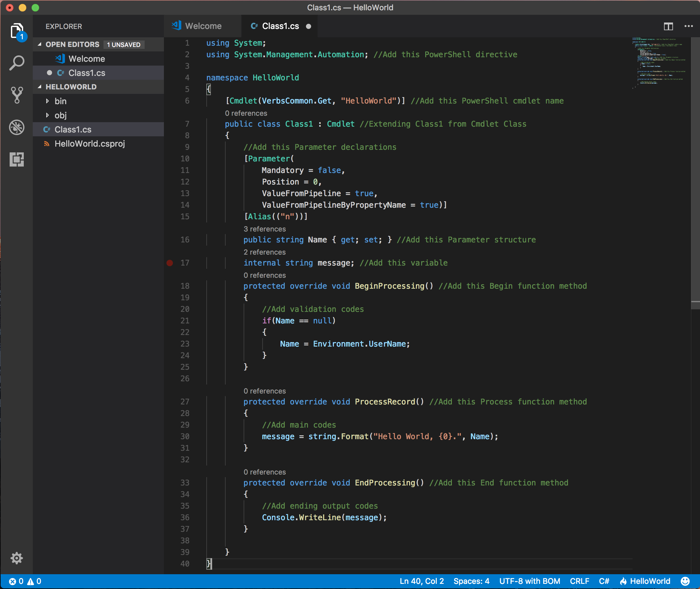The width and height of the screenshot is (700, 589).
Task: Toggle the breakpoint on line 17
Action: click(x=170, y=263)
